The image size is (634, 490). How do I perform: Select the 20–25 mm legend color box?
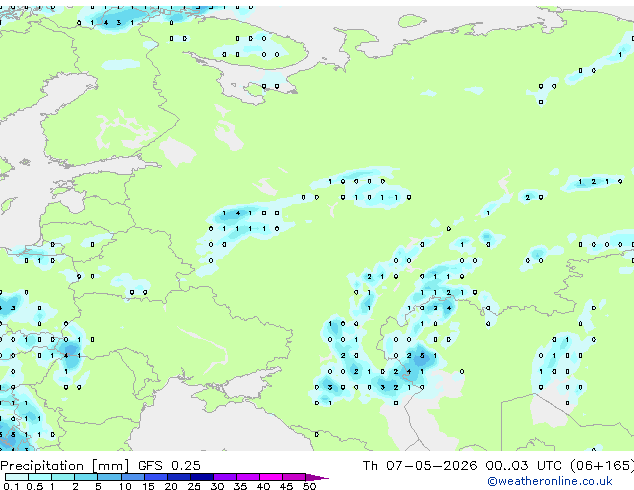(x=179, y=477)
